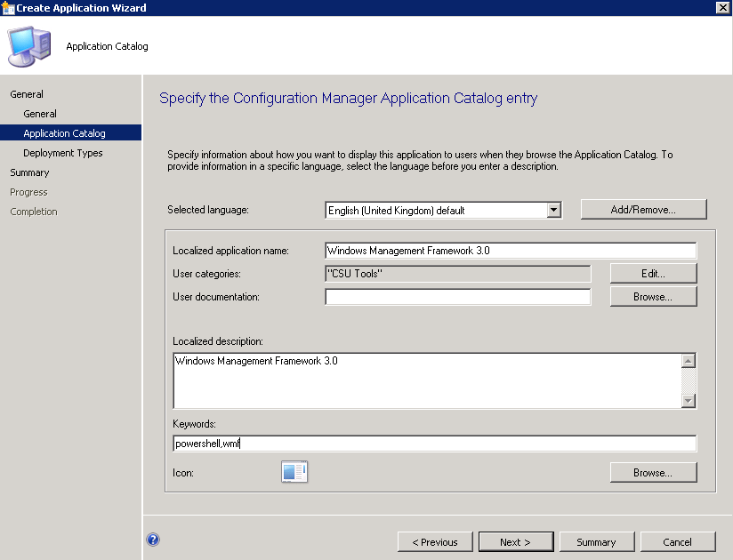Select Application Catalog in the sidebar

click(x=70, y=133)
